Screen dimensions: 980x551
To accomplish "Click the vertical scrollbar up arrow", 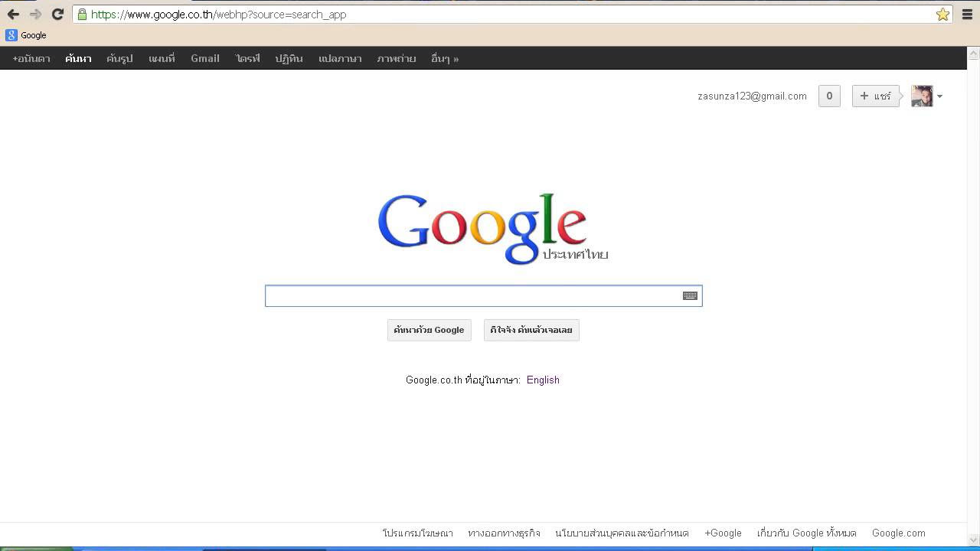I will click(974, 53).
